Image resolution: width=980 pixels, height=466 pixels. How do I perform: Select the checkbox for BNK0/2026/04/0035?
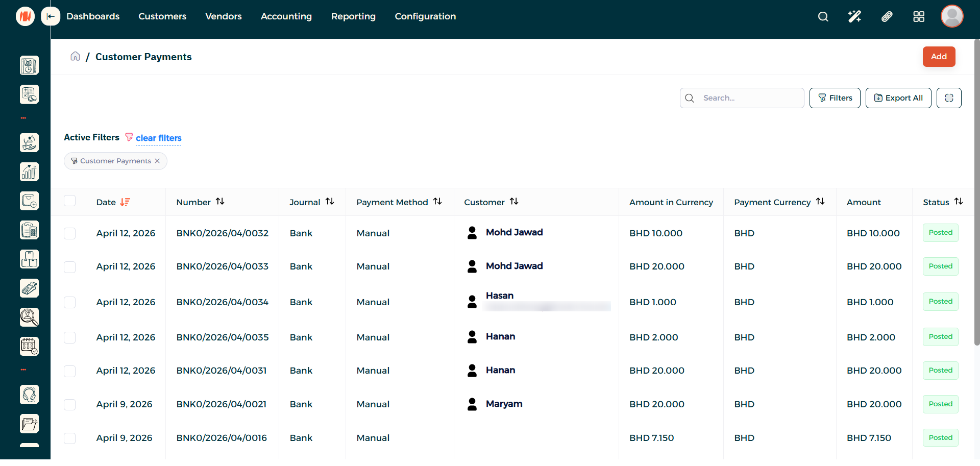click(70, 337)
